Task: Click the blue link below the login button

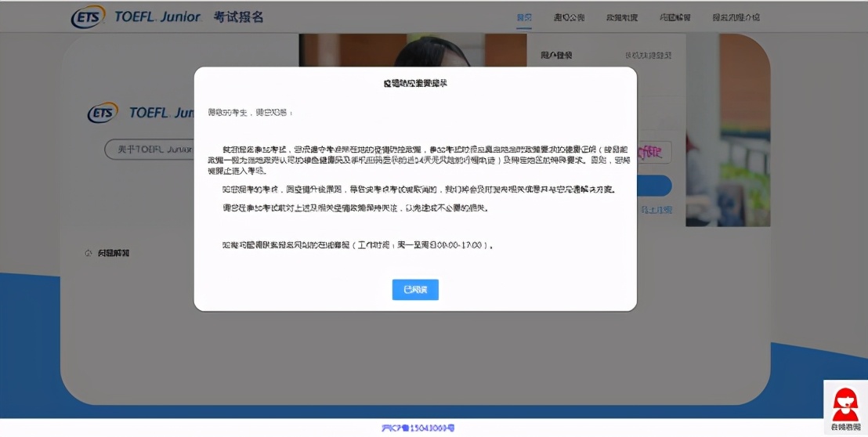Action: click(656, 210)
